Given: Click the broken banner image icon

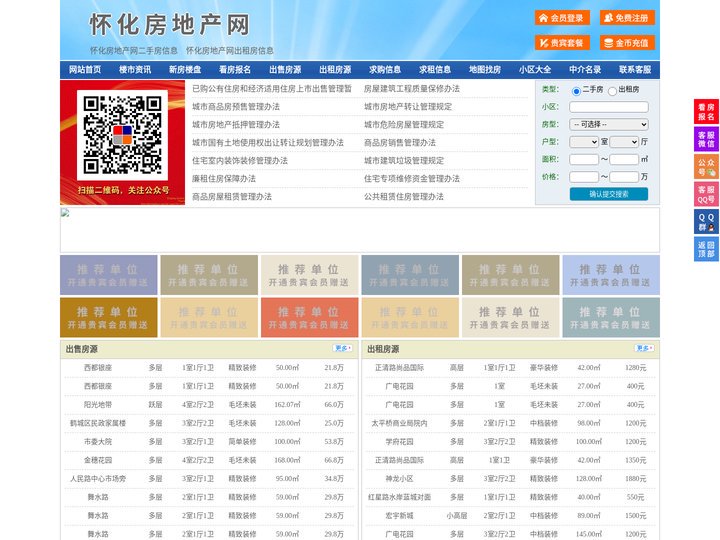Looking at the screenshot, I should tap(65, 213).
